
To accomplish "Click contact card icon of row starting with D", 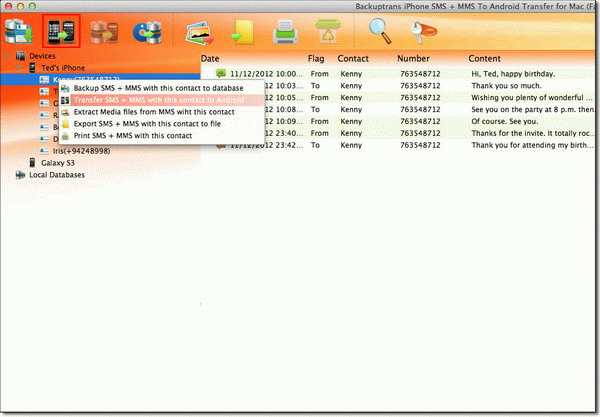I will click(x=44, y=138).
